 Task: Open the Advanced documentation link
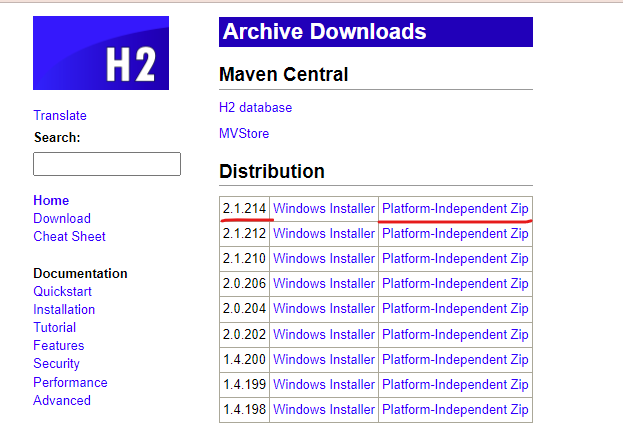pos(62,400)
